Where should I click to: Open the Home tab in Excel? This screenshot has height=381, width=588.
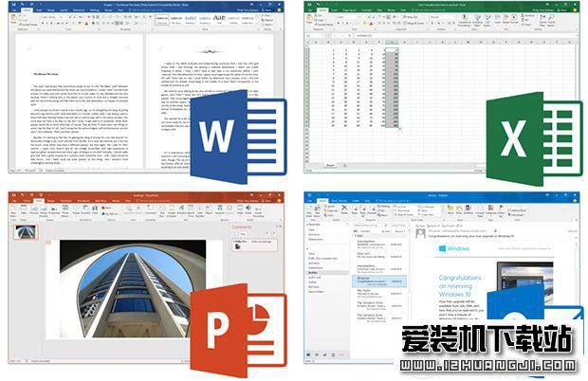pos(322,10)
